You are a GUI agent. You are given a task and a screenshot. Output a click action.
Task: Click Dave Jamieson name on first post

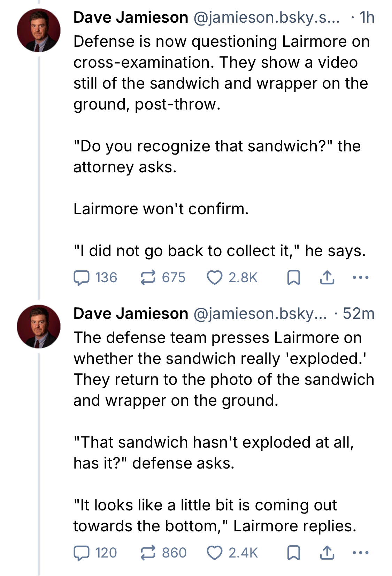131,17
